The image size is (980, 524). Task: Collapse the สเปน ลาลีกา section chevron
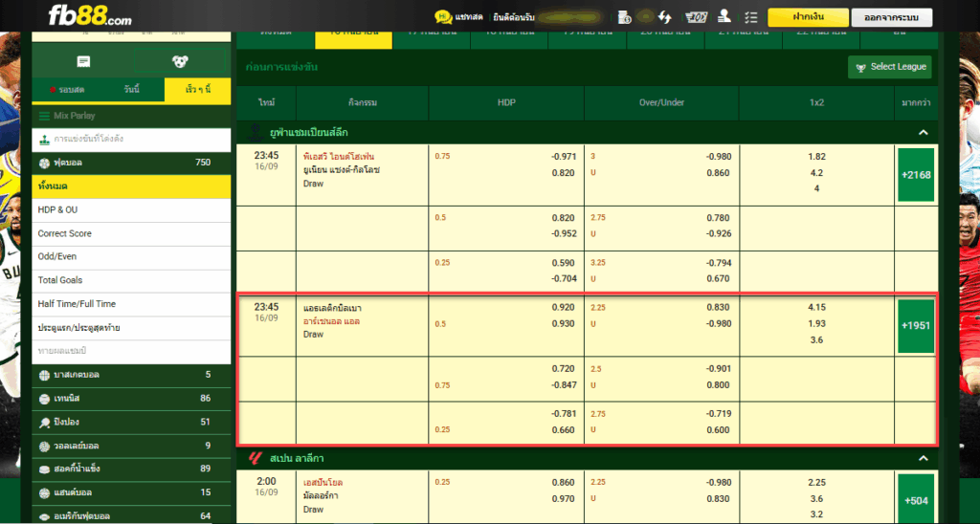[924, 458]
